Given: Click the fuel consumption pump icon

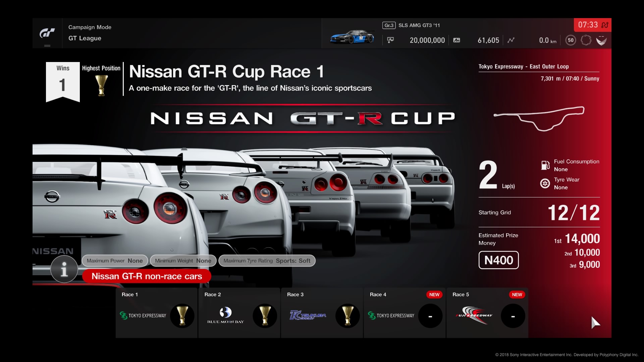Looking at the screenshot, I should [545, 165].
